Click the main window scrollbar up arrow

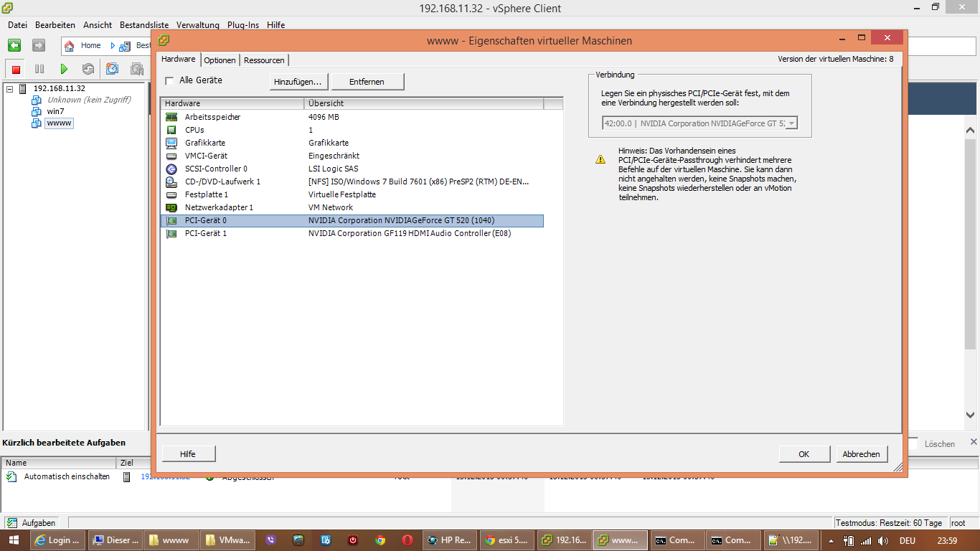(970, 131)
